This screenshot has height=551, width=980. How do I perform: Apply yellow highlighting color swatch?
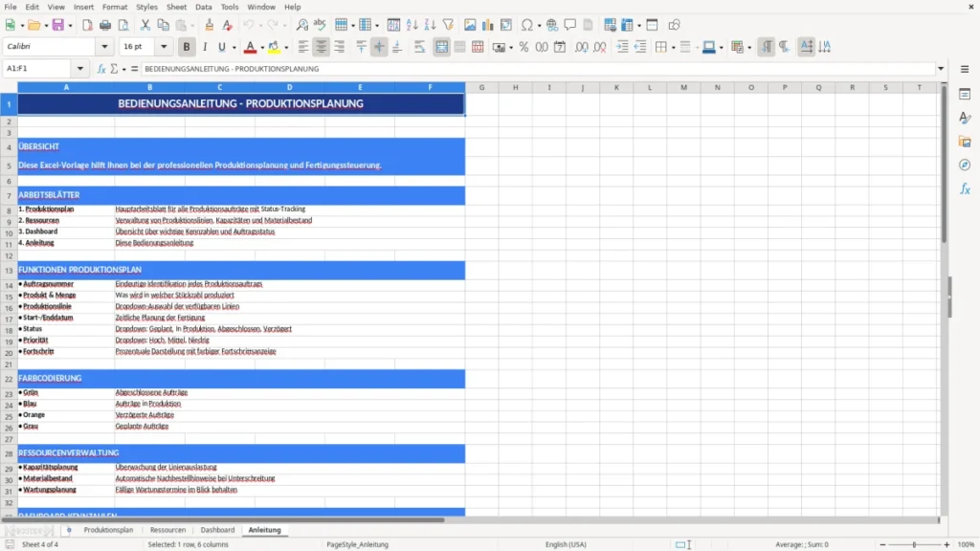(274, 47)
